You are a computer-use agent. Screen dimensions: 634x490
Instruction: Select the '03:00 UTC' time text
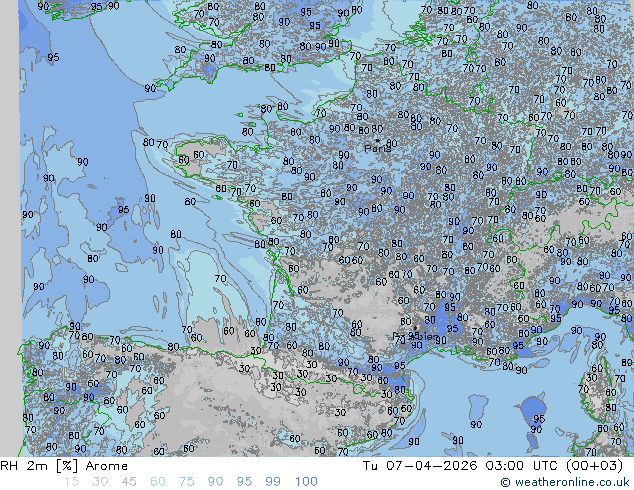521,466
